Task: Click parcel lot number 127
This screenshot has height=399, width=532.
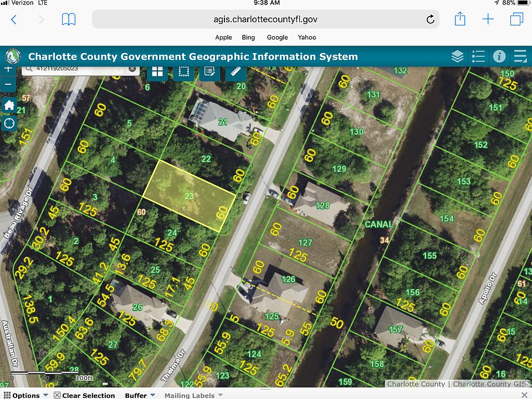Action: (305, 243)
